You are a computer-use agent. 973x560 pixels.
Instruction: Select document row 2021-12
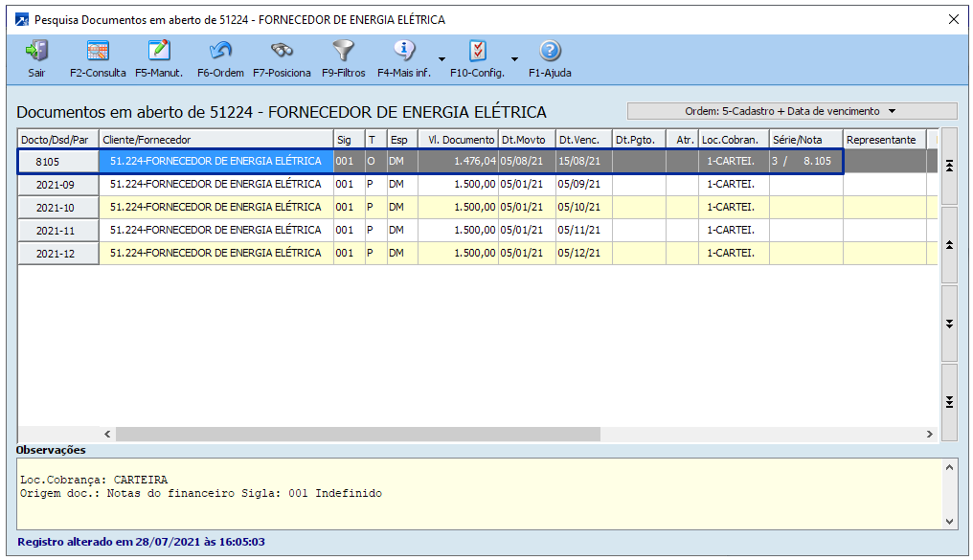pyautogui.click(x=59, y=254)
